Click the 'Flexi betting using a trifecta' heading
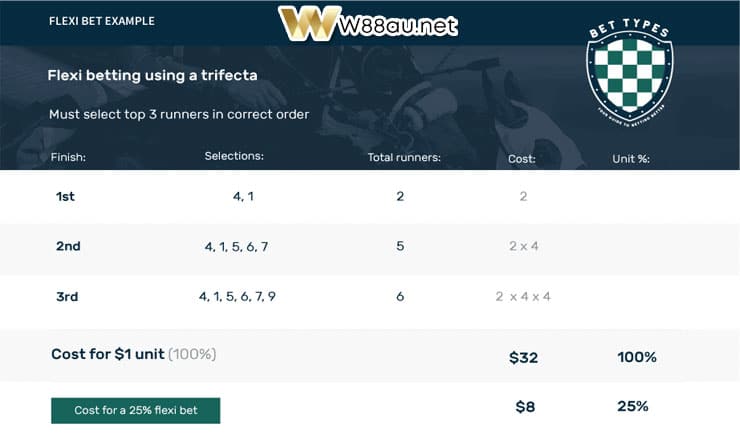This screenshot has width=740, height=435. click(x=152, y=75)
